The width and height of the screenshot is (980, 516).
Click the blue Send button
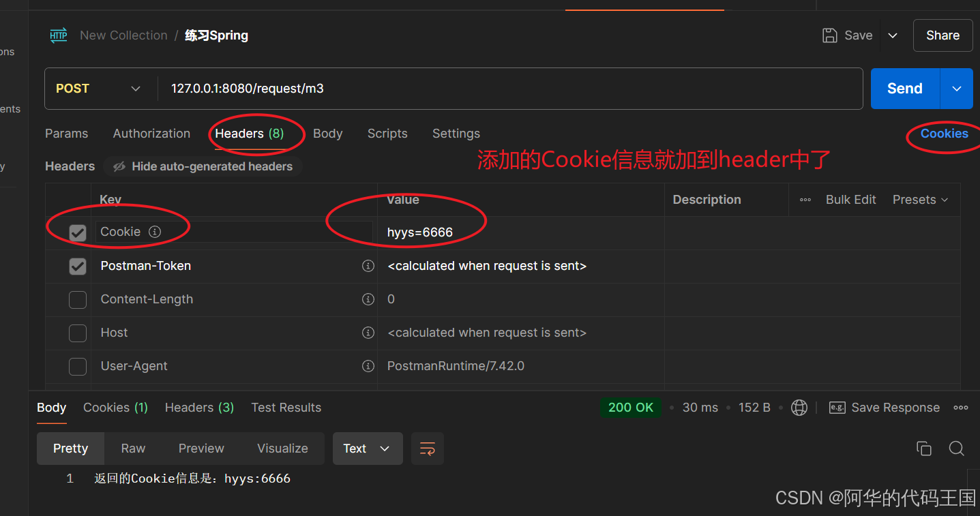905,89
